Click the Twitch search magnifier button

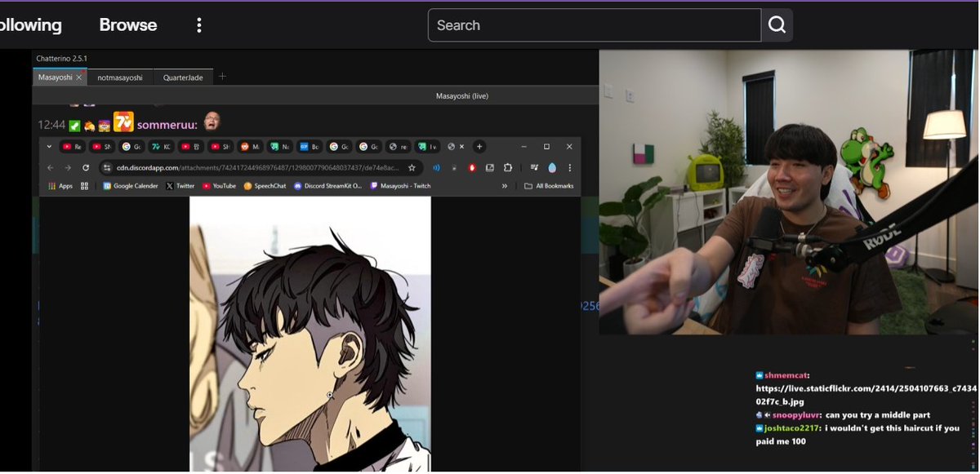777,25
